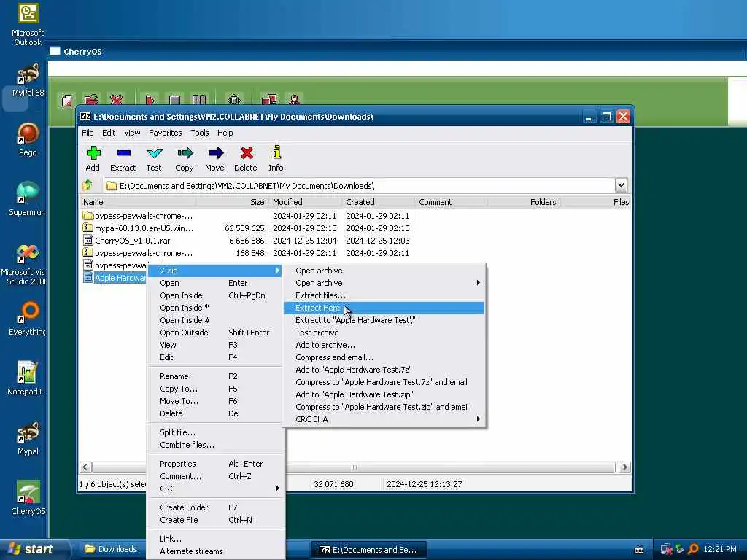The width and height of the screenshot is (747, 560).
Task: Choose Add to archive...
Action: (384, 345)
